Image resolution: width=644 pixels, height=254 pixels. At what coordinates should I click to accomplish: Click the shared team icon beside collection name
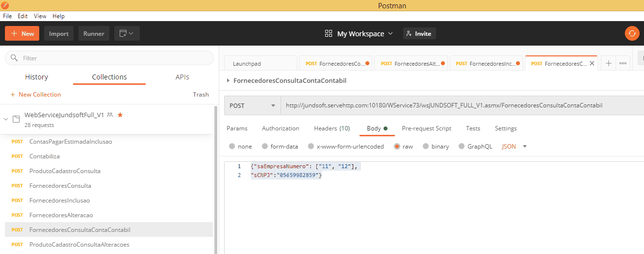point(110,115)
